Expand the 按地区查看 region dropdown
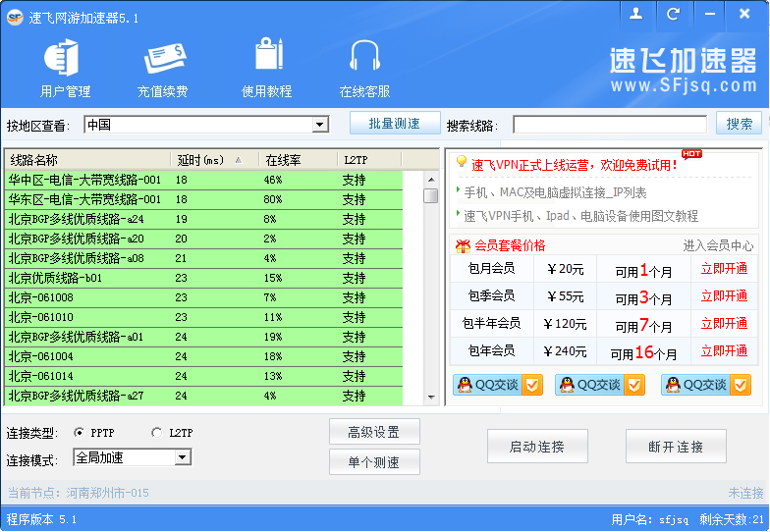 pyautogui.click(x=320, y=125)
